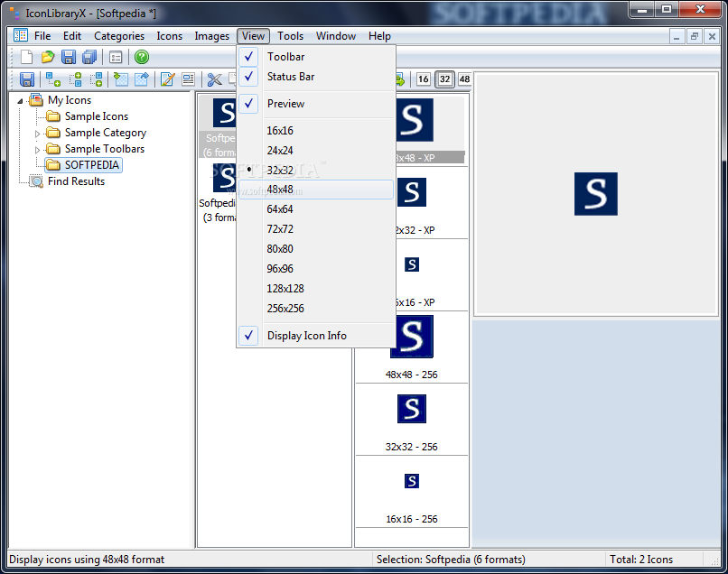Viewport: 728px width, 574px height.
Task: Select the 32x32 display size option
Action: click(x=316, y=171)
